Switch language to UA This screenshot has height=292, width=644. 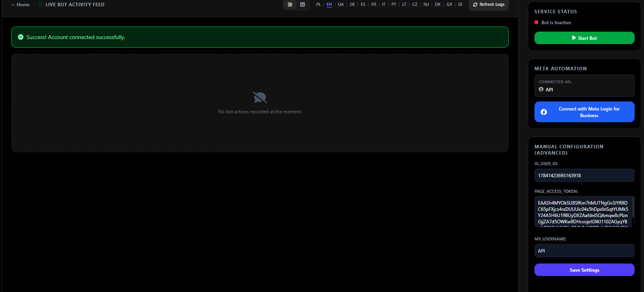click(341, 5)
